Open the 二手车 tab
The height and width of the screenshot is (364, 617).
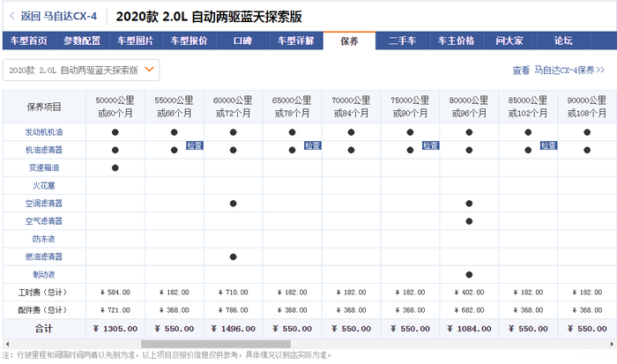[x=403, y=41]
